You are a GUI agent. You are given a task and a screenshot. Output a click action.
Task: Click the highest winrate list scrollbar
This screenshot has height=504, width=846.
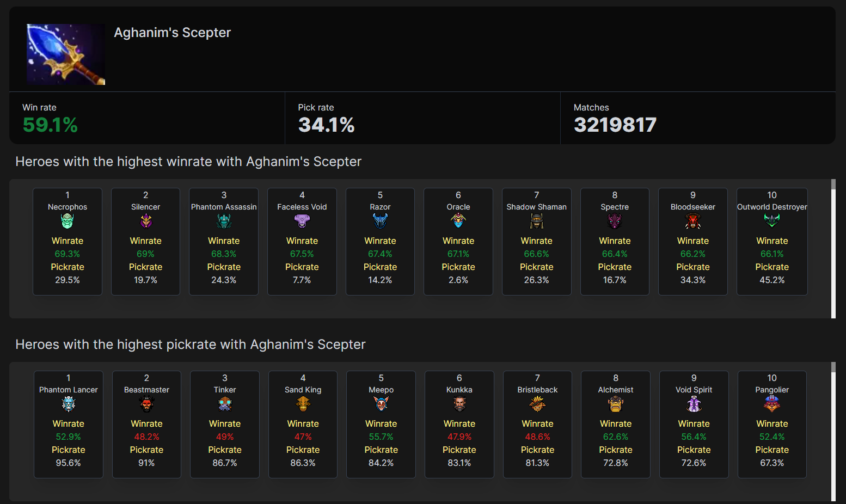(x=833, y=249)
